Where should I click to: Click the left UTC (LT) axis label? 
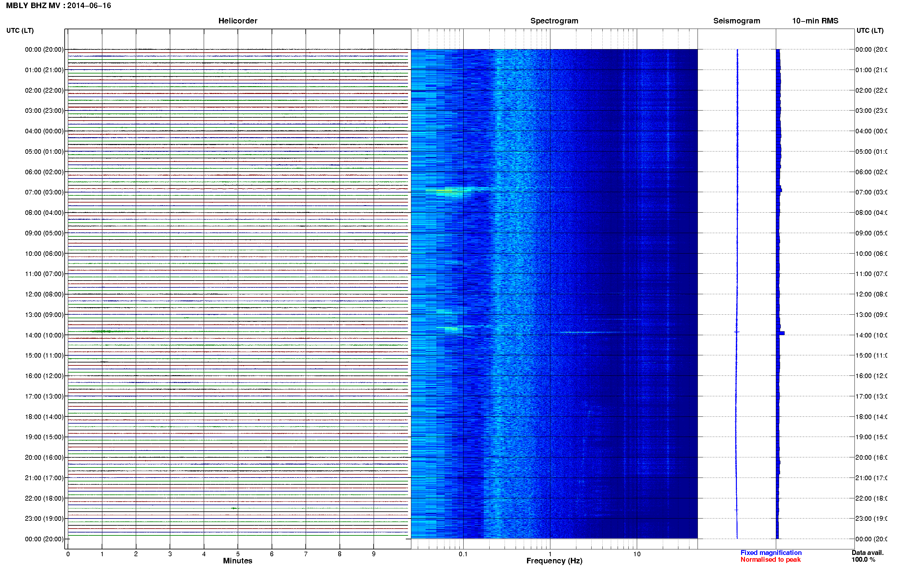[20, 31]
